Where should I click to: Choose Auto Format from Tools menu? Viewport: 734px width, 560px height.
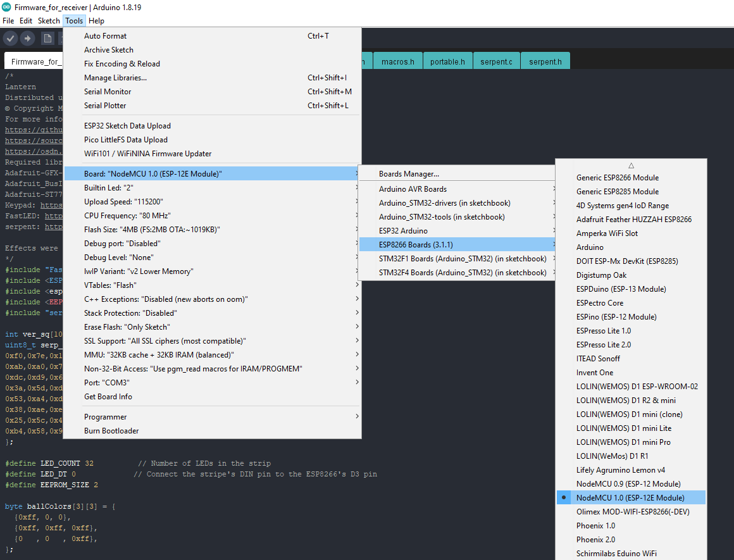213,36
